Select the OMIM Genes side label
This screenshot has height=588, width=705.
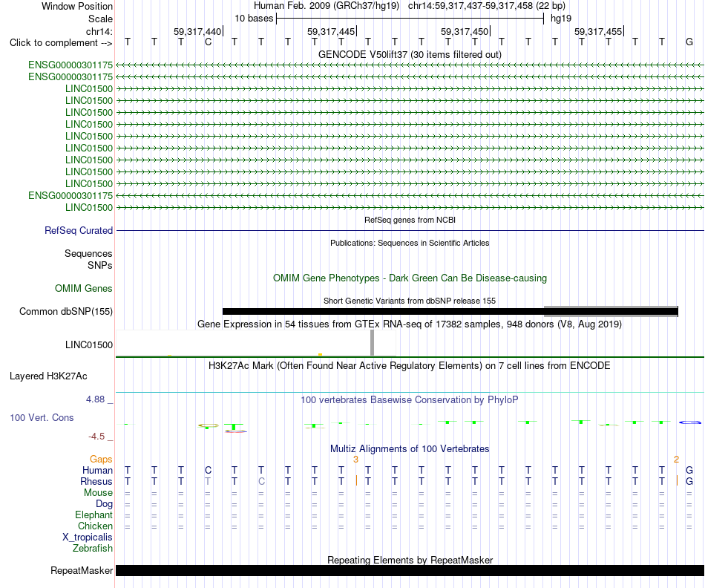tap(83, 288)
